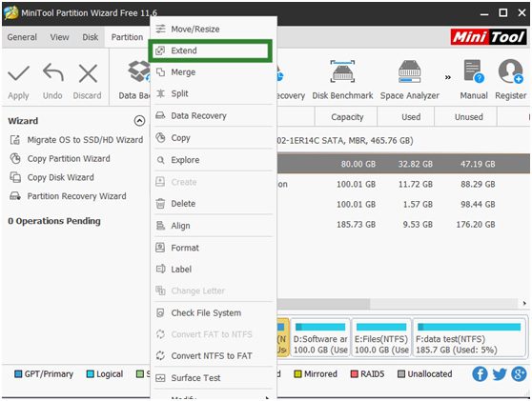Open the Twitter share icon
532x401 pixels.
coord(500,374)
